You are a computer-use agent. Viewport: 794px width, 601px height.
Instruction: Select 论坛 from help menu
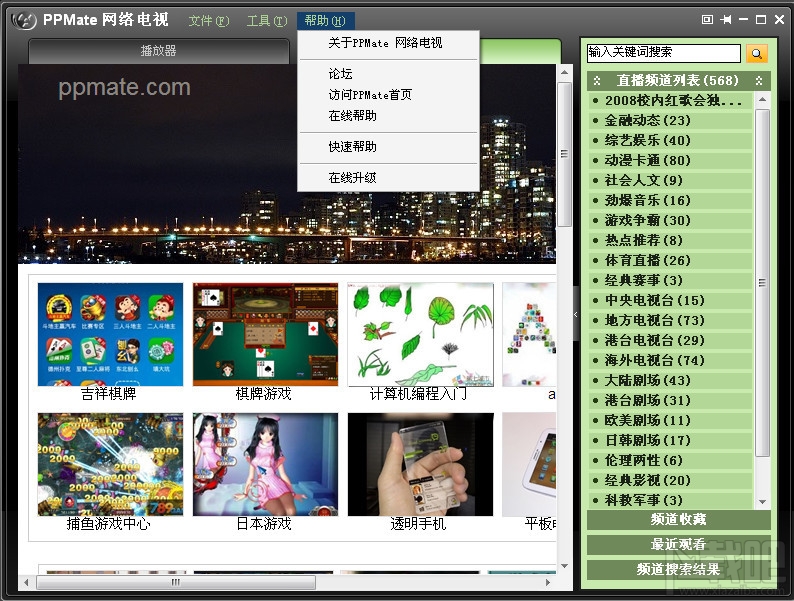click(x=388, y=74)
